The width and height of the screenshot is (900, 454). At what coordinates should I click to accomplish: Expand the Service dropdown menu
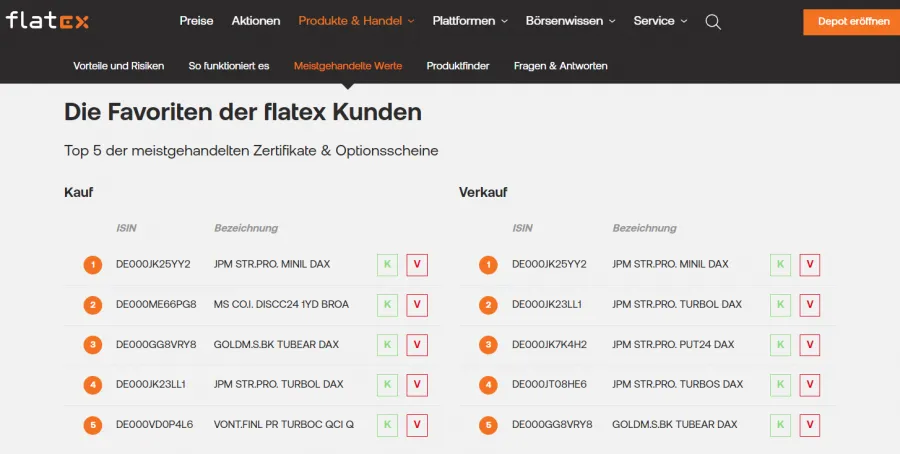tap(660, 21)
